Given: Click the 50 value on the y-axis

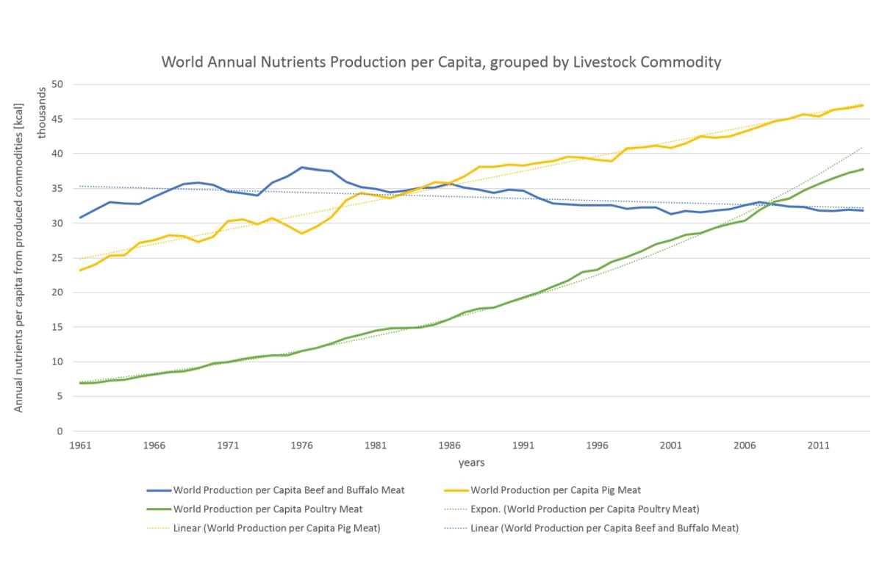Looking at the screenshot, I should pos(59,85).
